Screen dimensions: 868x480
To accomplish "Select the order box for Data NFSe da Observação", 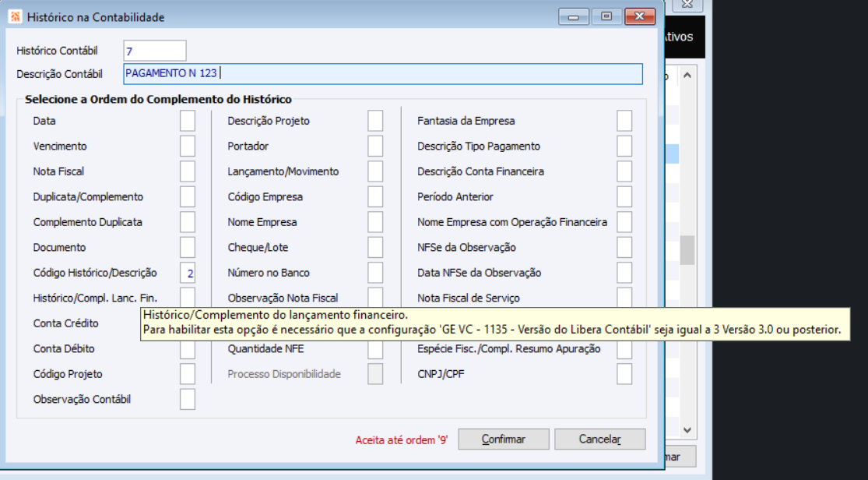I will click(624, 273).
